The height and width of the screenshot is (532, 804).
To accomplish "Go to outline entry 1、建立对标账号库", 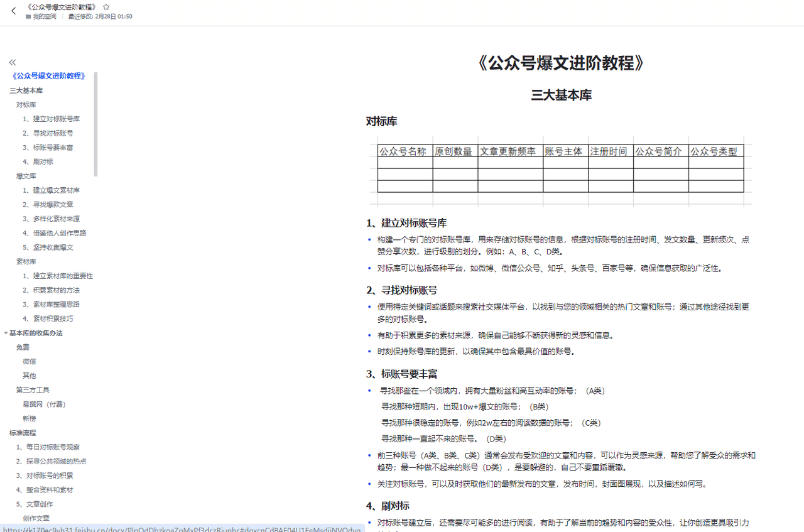I will coord(52,119).
